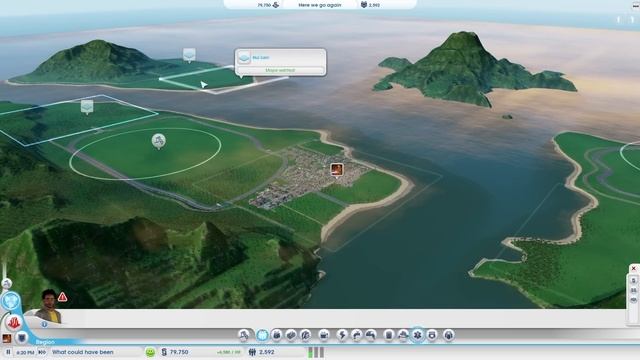Open the fire helmet services menu
640x360 pixels.
coord(403,335)
